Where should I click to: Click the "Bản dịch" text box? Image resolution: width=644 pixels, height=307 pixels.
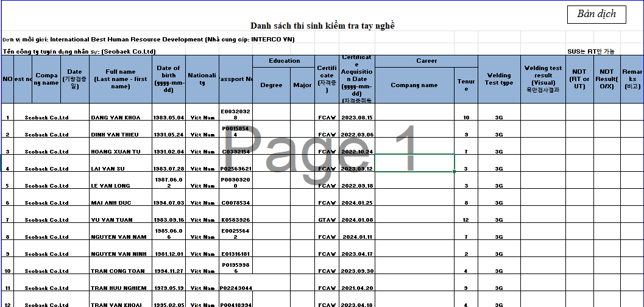click(596, 15)
